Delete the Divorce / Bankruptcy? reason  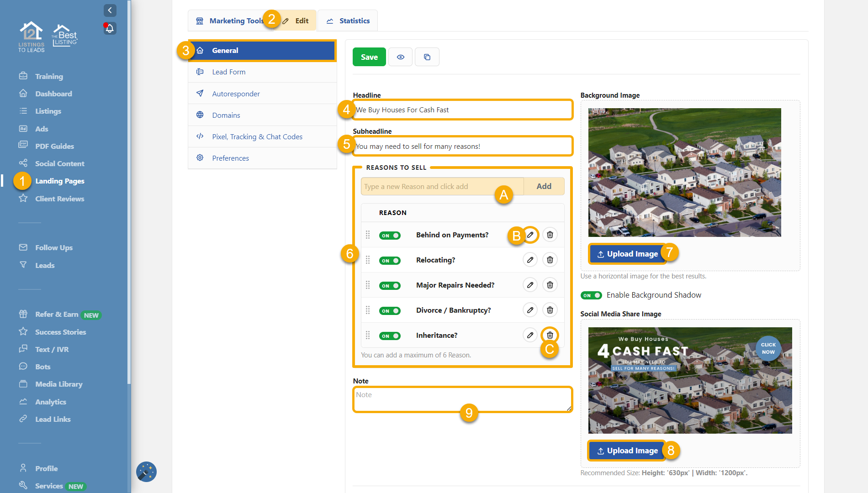pyautogui.click(x=550, y=310)
